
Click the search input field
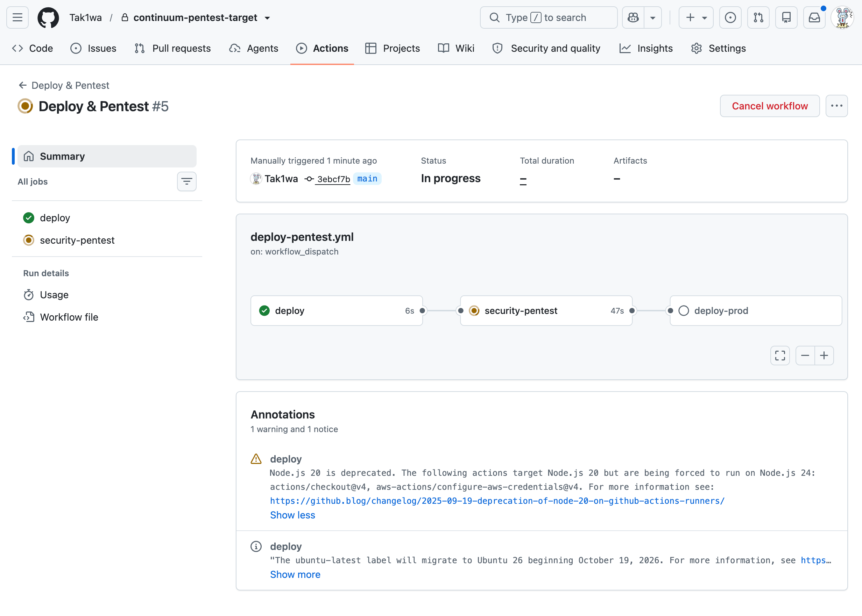(x=549, y=17)
